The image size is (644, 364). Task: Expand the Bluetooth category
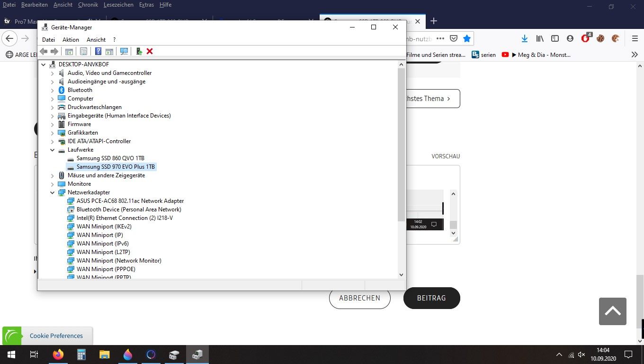53,90
